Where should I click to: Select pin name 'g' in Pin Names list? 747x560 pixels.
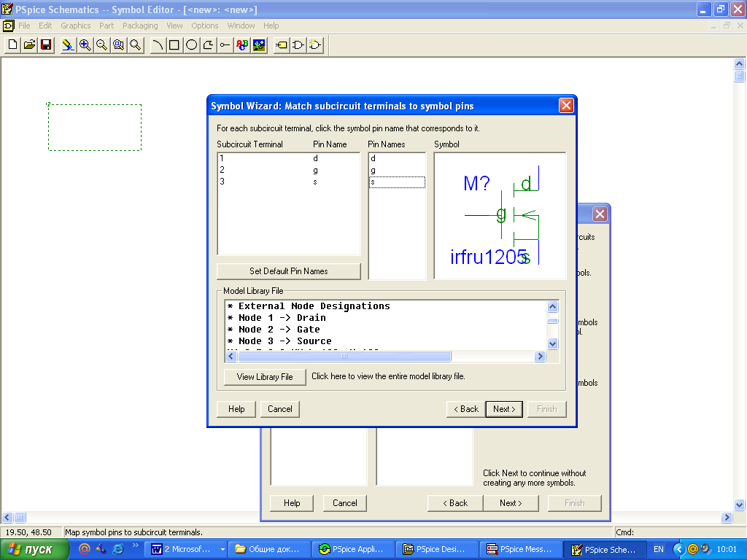(x=397, y=170)
